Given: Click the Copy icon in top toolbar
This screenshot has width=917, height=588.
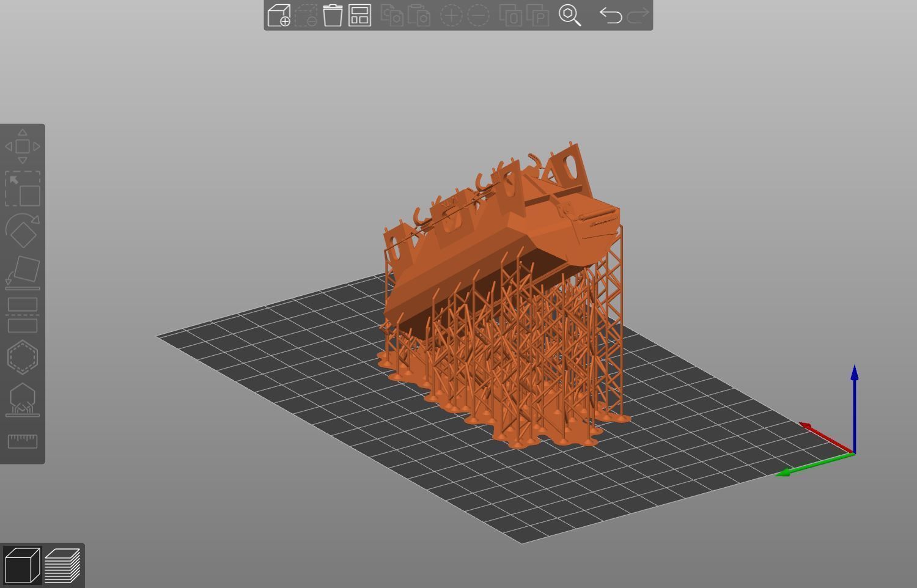Looking at the screenshot, I should (x=392, y=15).
